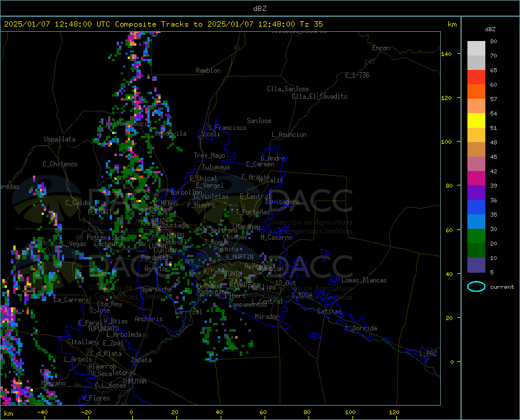Click the 'L_Dormida' map label
Viewport: 520px width, 420px height.
tap(361, 328)
